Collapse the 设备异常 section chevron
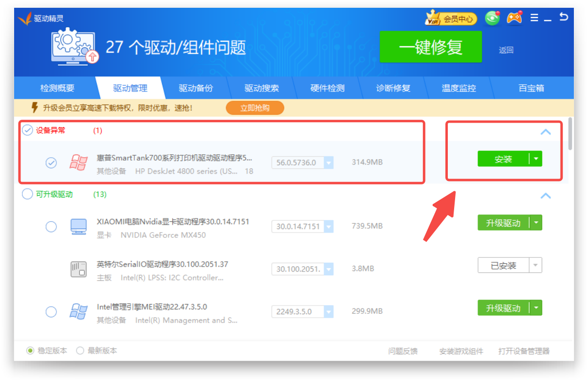This screenshot has width=588, height=381. (x=546, y=131)
